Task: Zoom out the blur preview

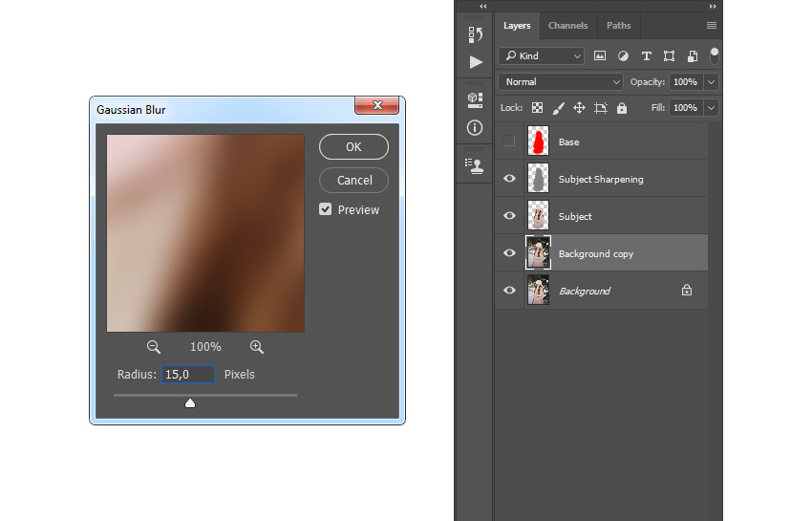Action: tap(153, 347)
